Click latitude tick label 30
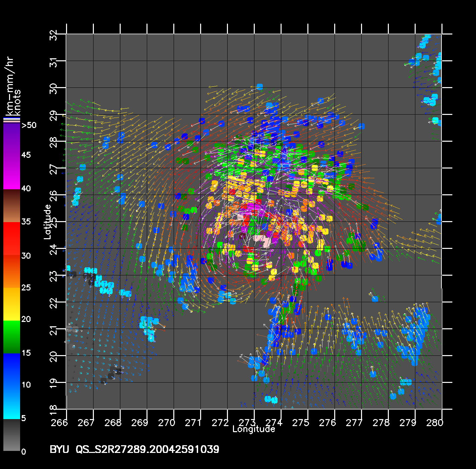Screen dimensions: 476x469 [x=54, y=88]
